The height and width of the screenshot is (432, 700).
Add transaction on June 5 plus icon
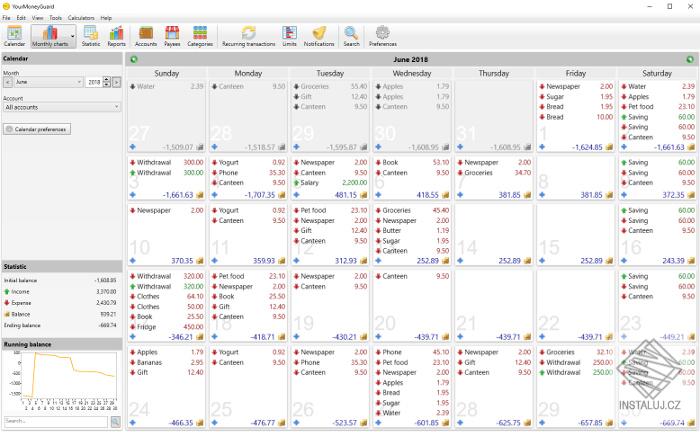click(x=296, y=195)
